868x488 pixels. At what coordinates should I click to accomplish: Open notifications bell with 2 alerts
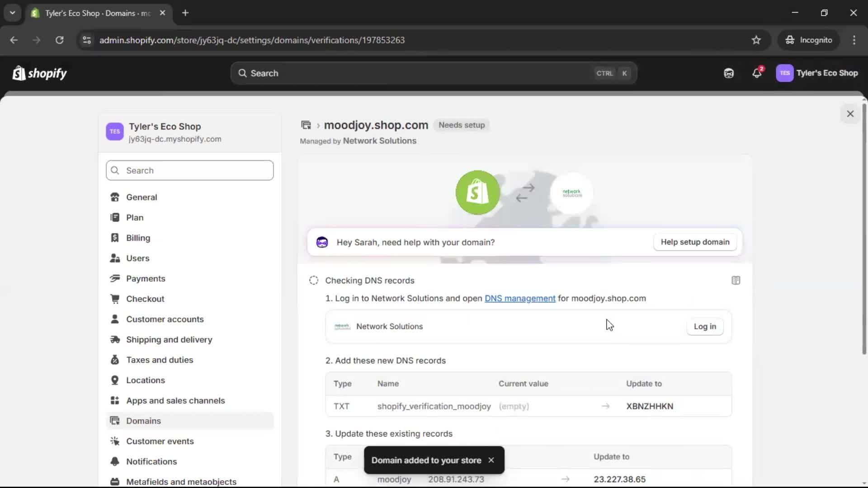pyautogui.click(x=757, y=73)
